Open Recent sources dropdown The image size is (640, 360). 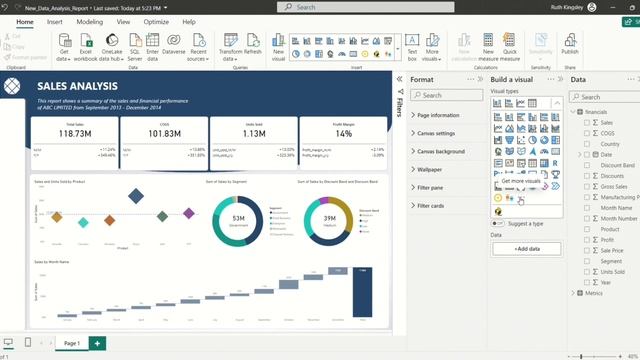(x=198, y=47)
